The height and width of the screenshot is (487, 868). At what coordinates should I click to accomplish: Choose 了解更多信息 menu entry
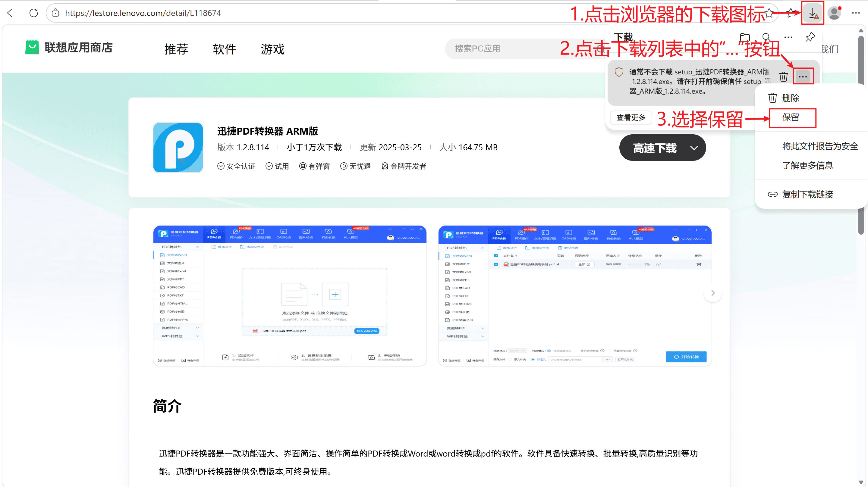[807, 165]
